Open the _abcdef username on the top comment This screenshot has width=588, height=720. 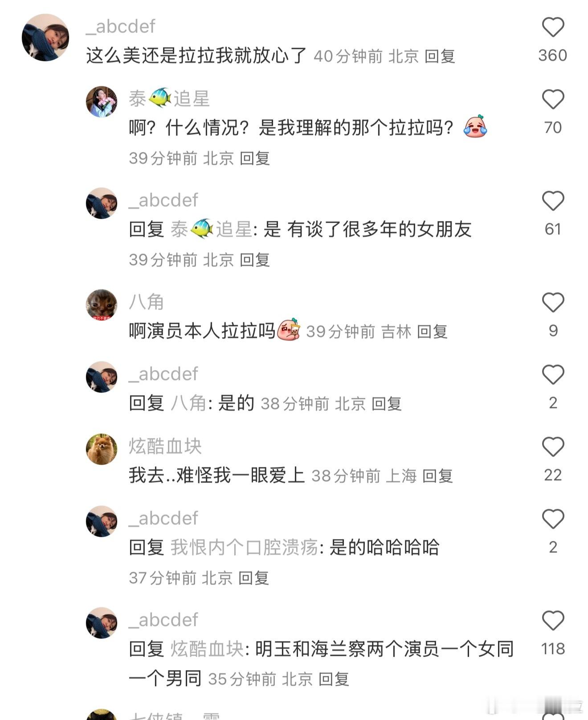121,27
